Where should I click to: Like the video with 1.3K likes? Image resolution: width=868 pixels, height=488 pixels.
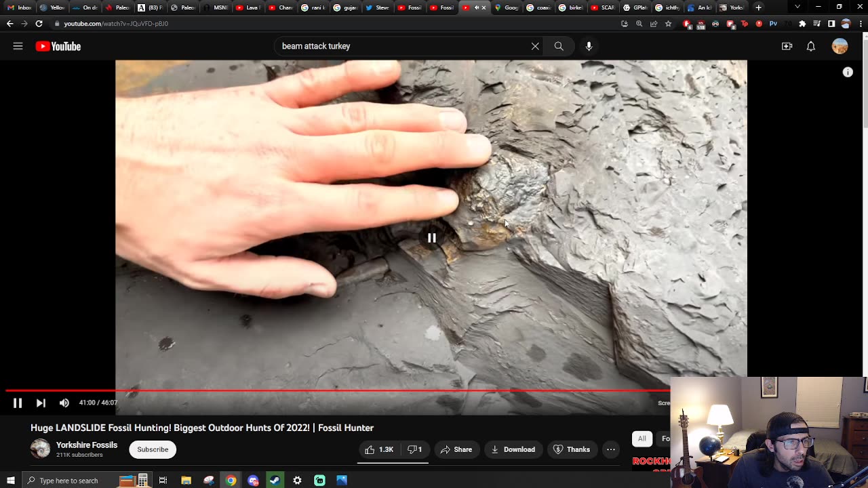pyautogui.click(x=379, y=449)
